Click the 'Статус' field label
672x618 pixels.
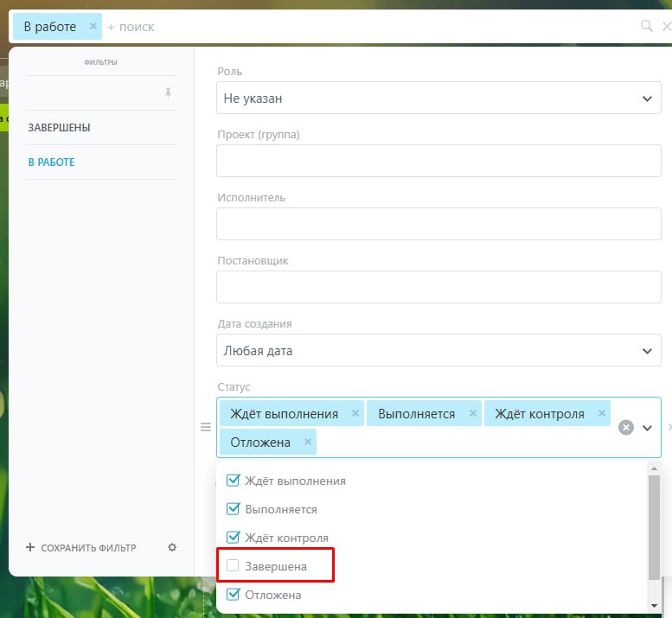(234, 386)
